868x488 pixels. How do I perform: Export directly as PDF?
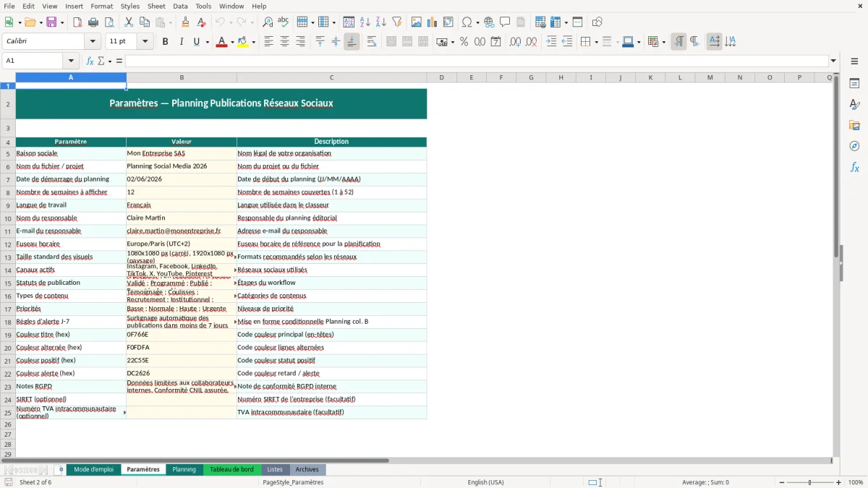pyautogui.click(x=77, y=22)
